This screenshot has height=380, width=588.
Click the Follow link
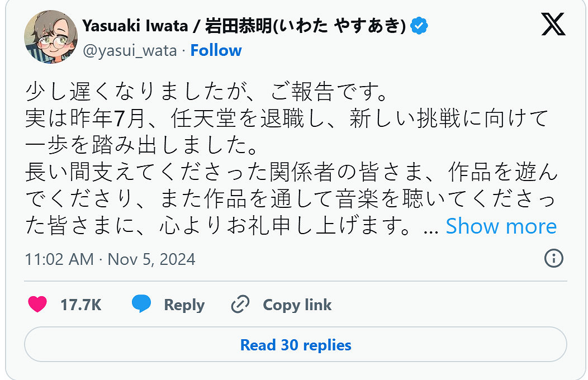[216, 50]
